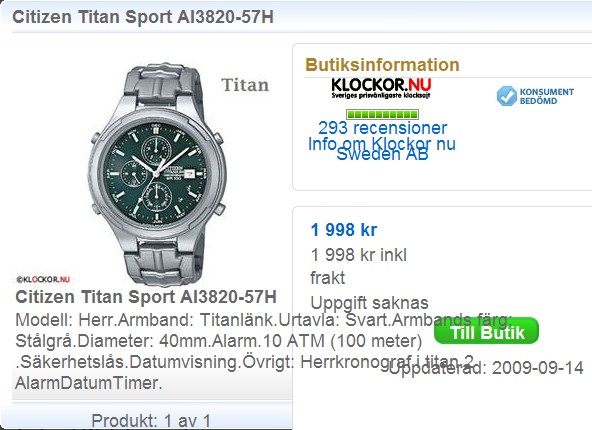Image resolution: width=592 pixels, height=430 pixels.
Task: Click the blue 1 998 kr price
Action: pos(344,230)
